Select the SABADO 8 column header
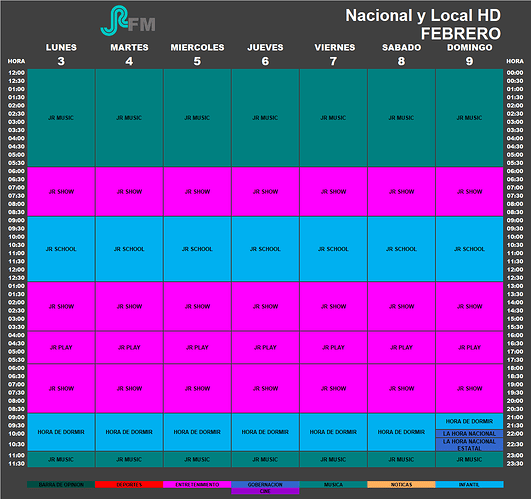The image size is (531, 499). [x=401, y=54]
